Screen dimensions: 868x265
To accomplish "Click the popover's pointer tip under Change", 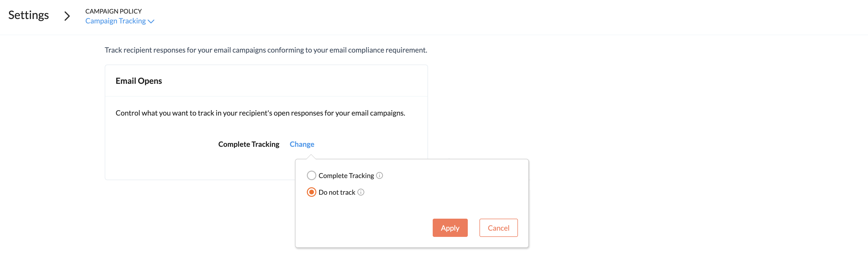I will [311, 156].
